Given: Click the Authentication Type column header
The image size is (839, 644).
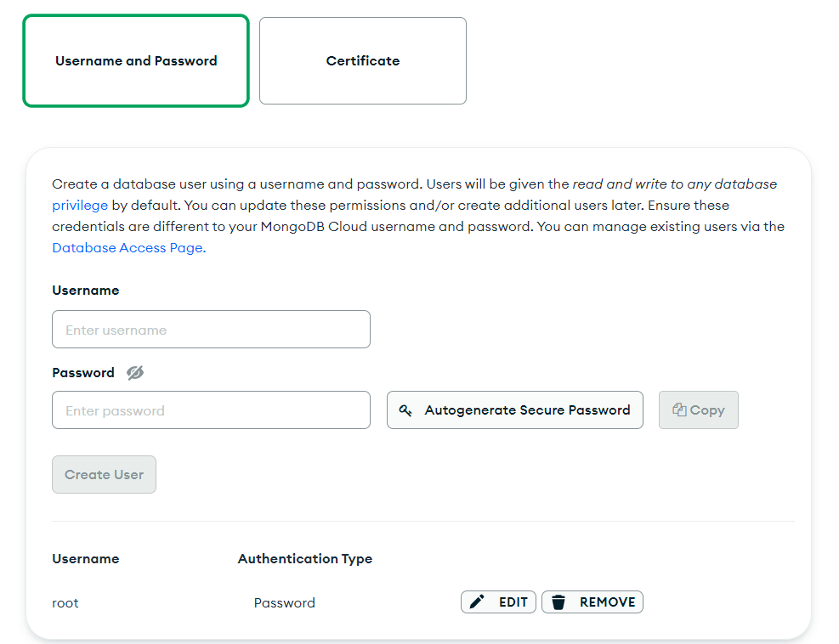Looking at the screenshot, I should coord(305,559).
